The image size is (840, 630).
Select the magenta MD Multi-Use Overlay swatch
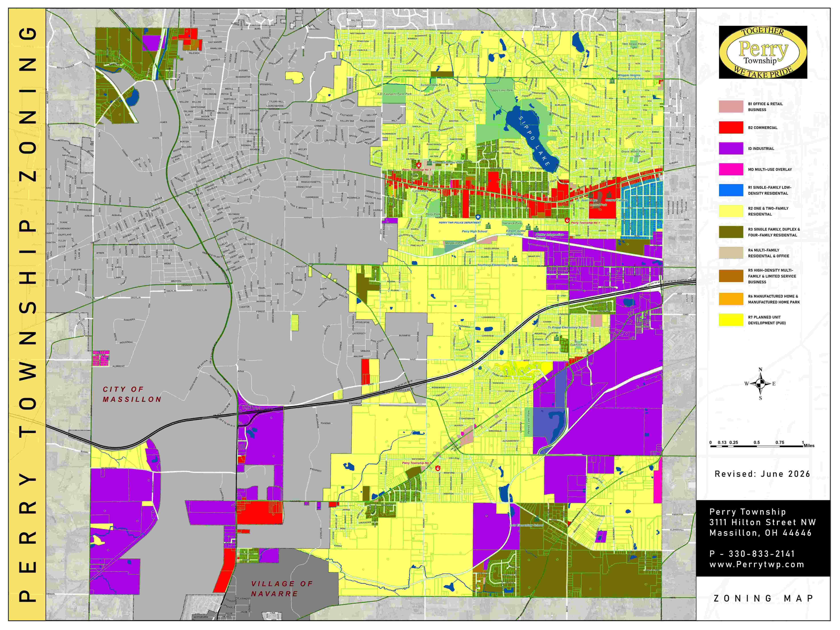coord(731,169)
